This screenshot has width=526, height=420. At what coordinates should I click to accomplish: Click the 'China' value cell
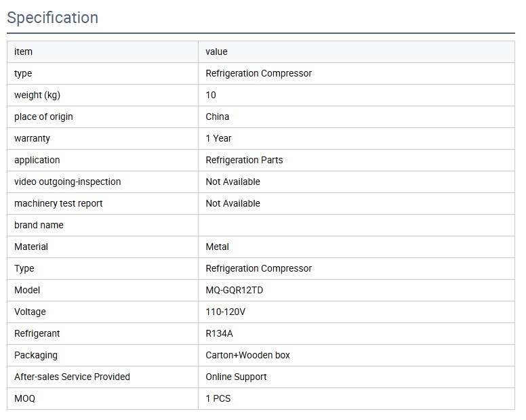click(x=218, y=117)
